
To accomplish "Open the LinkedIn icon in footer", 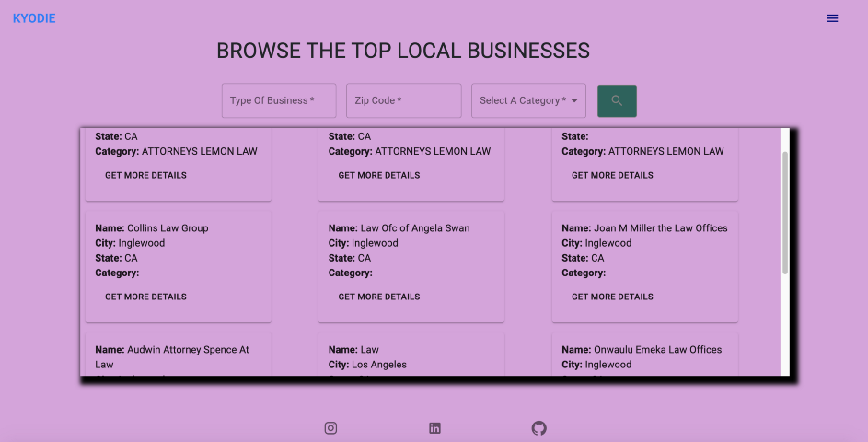I will tap(434, 428).
